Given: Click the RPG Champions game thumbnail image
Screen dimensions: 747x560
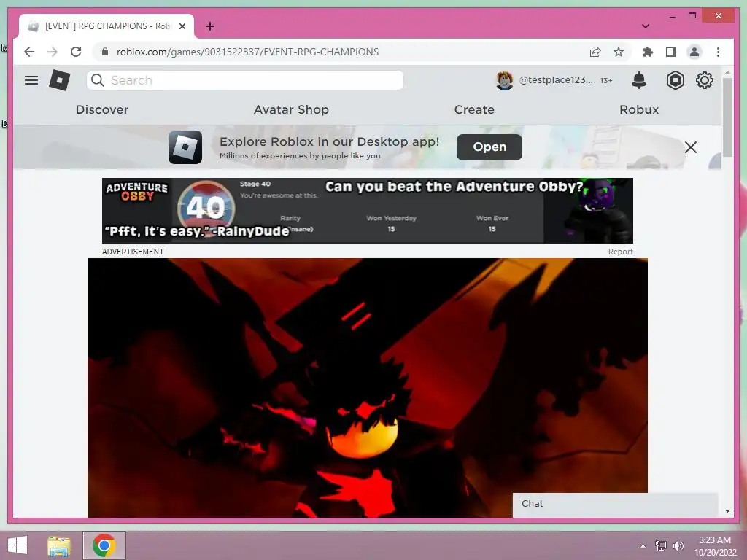Looking at the screenshot, I should pyautogui.click(x=368, y=388).
